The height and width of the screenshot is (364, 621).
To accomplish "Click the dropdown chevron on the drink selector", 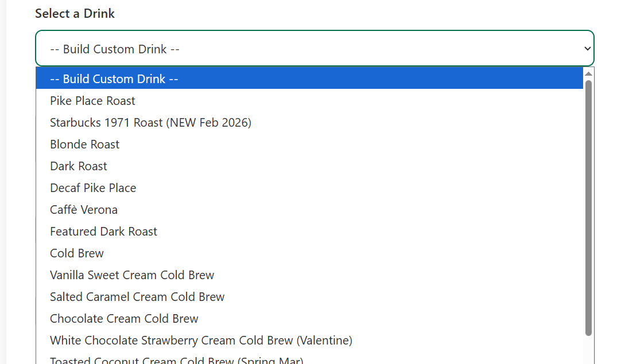I will click(587, 49).
